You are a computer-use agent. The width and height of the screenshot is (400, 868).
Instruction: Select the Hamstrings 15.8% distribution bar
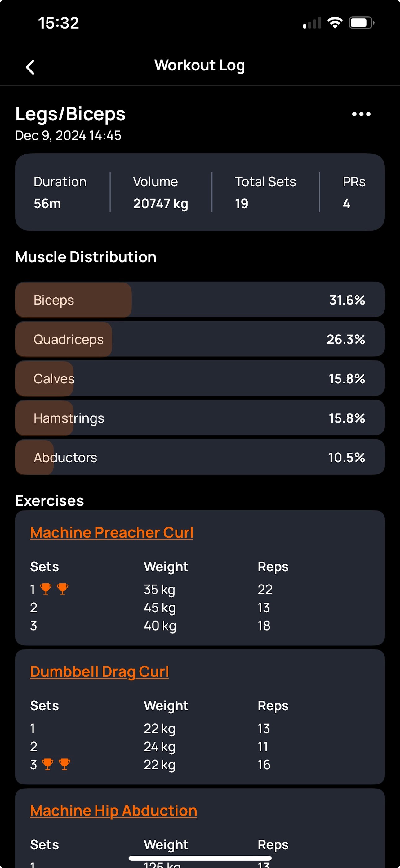tap(200, 418)
